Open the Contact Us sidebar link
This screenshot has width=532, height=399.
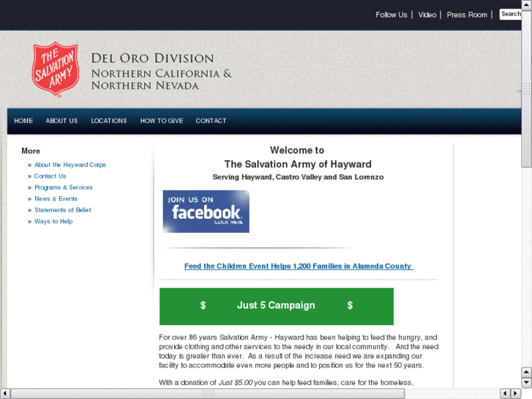click(x=50, y=176)
